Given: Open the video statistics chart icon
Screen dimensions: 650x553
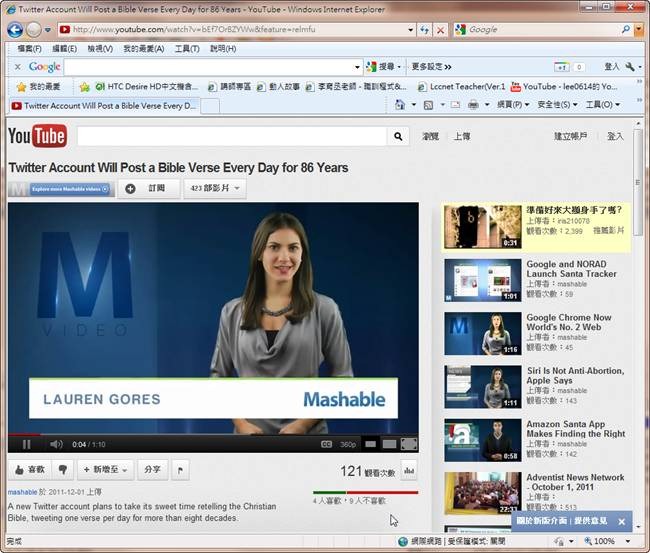Looking at the screenshot, I should 409,471.
